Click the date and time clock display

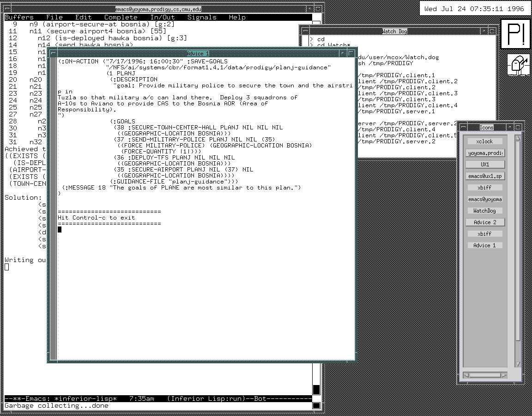coord(474,9)
